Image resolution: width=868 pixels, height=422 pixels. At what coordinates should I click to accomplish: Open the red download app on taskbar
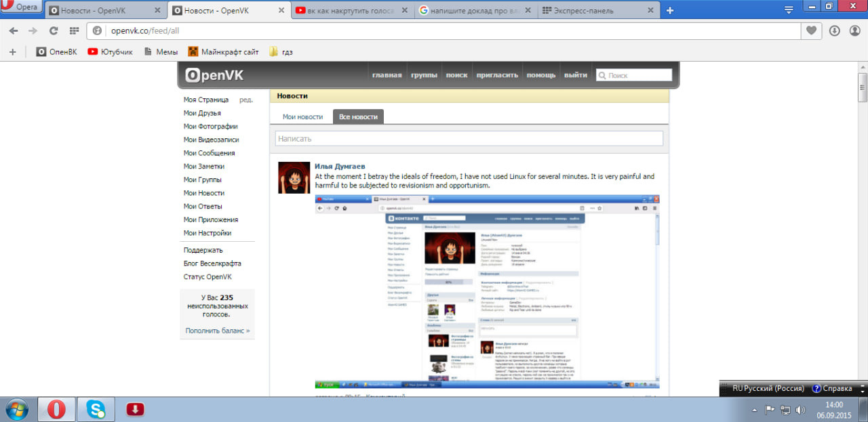click(x=135, y=409)
